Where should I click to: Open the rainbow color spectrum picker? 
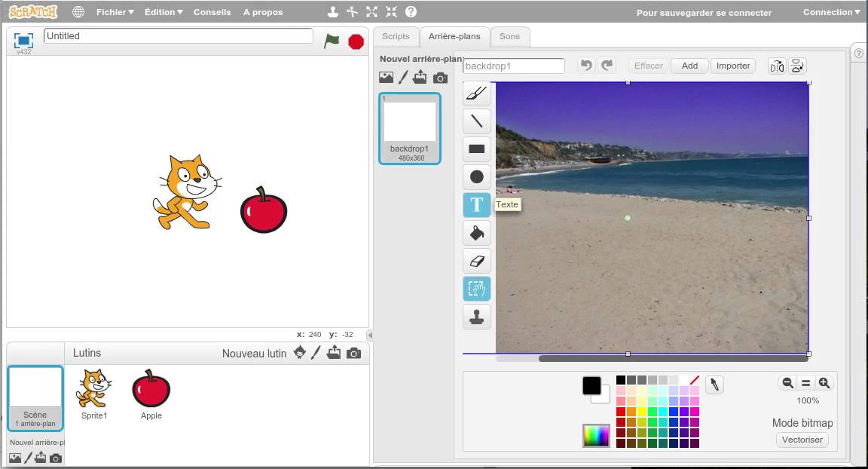(596, 436)
